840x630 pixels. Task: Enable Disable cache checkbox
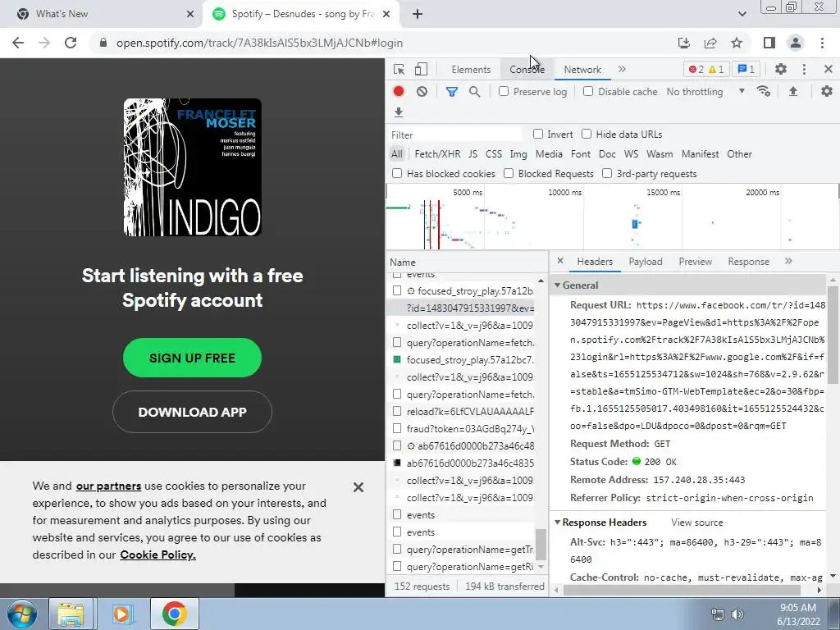588,91
